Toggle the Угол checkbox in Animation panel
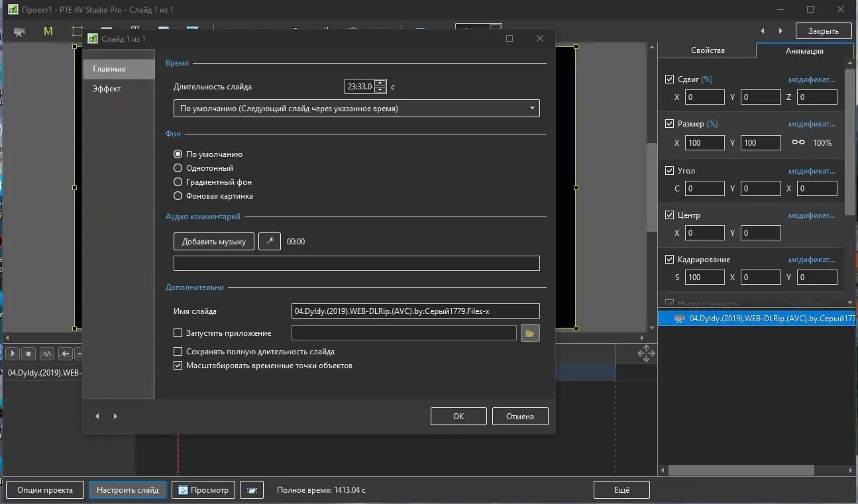This screenshot has height=504, width=858. (x=669, y=170)
